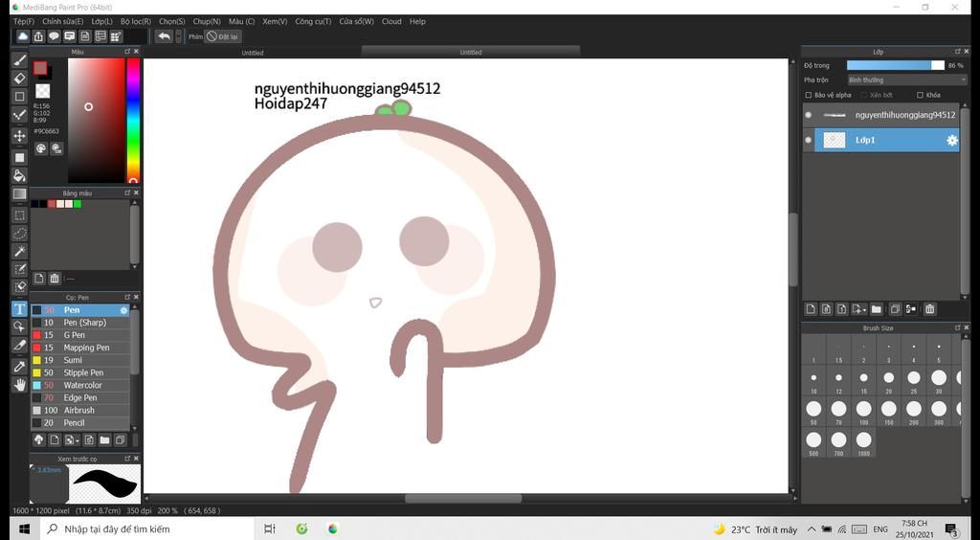Undock the Brush Size panel
The image size is (980, 540).
coord(957,327)
